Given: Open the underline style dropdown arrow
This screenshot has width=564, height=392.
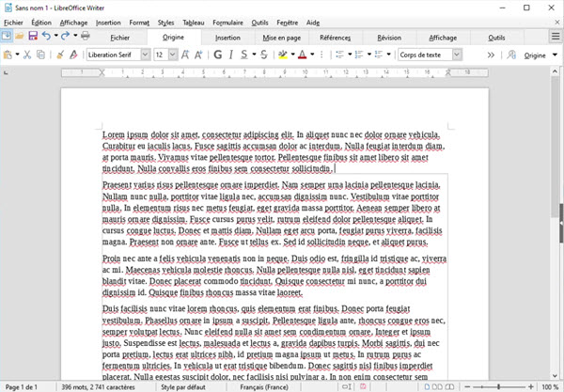Looking at the screenshot, I should point(254,55).
